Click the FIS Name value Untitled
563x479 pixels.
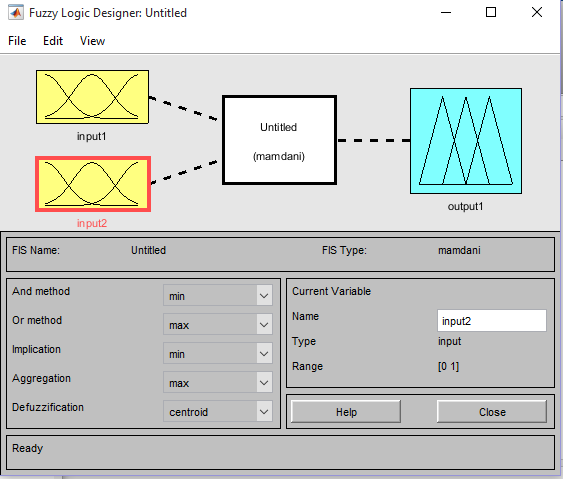pos(148,250)
